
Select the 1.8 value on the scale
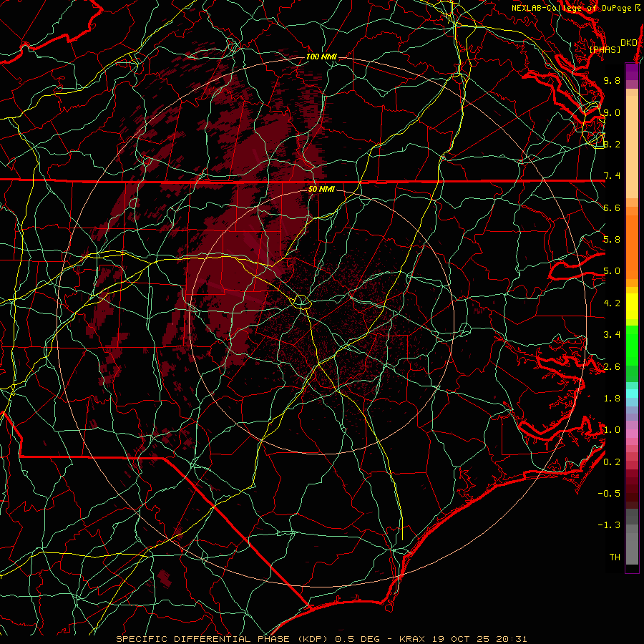click(612, 399)
